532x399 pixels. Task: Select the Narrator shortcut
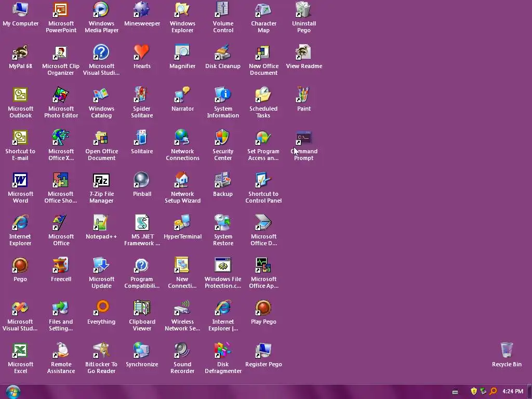point(182,95)
